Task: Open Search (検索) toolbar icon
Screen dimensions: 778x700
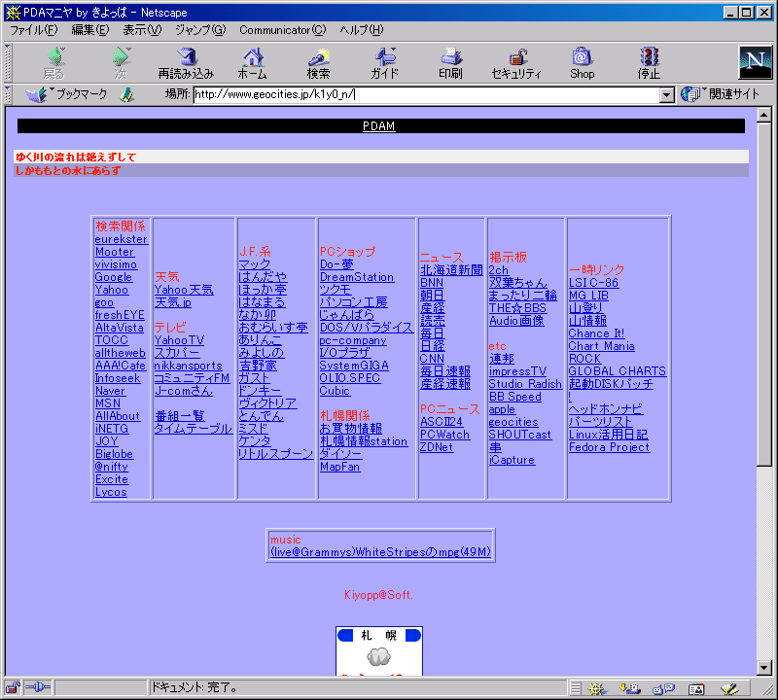Action: point(318,62)
